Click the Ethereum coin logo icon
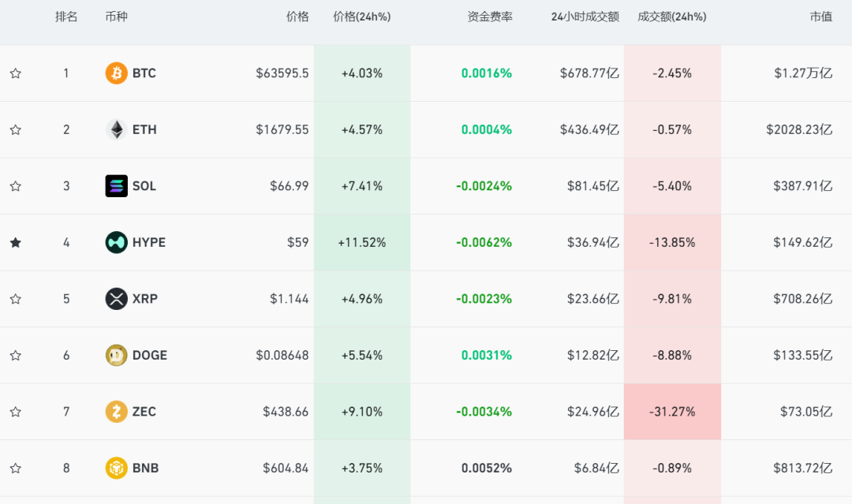 click(x=116, y=130)
